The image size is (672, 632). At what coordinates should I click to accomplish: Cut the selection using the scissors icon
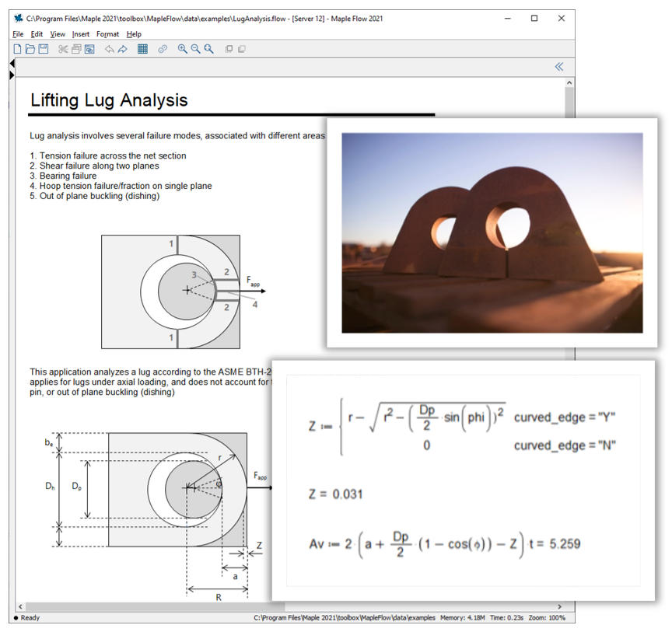pyautogui.click(x=64, y=49)
